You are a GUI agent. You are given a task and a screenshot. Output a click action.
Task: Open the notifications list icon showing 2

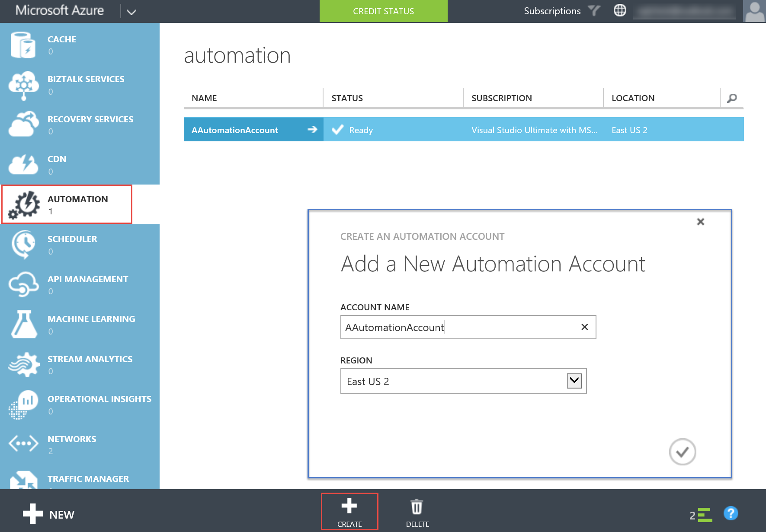[x=701, y=515]
